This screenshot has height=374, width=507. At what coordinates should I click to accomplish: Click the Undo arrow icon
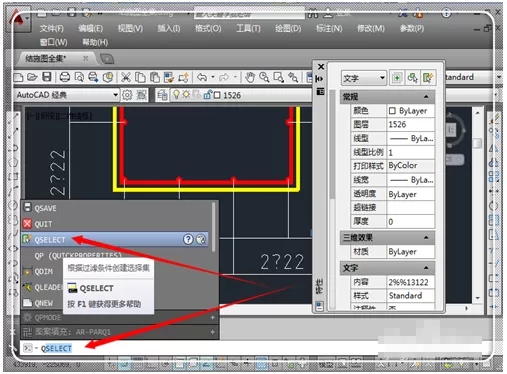pos(201,77)
